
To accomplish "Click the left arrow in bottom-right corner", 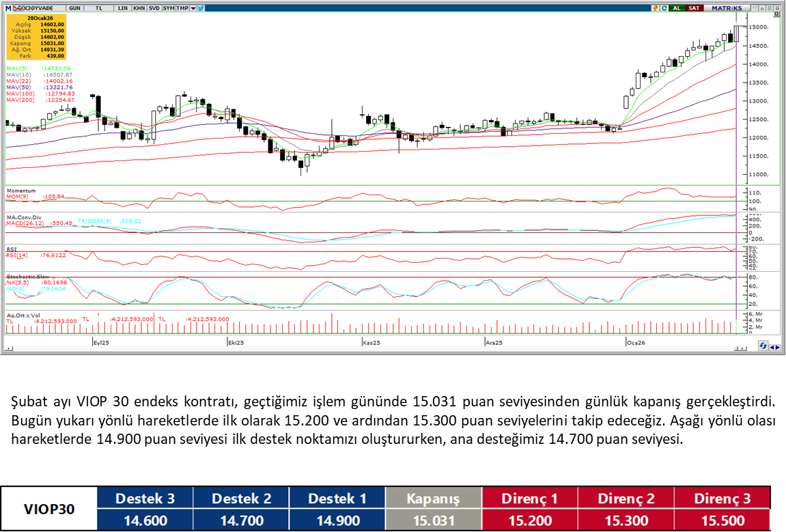I will point(771,346).
